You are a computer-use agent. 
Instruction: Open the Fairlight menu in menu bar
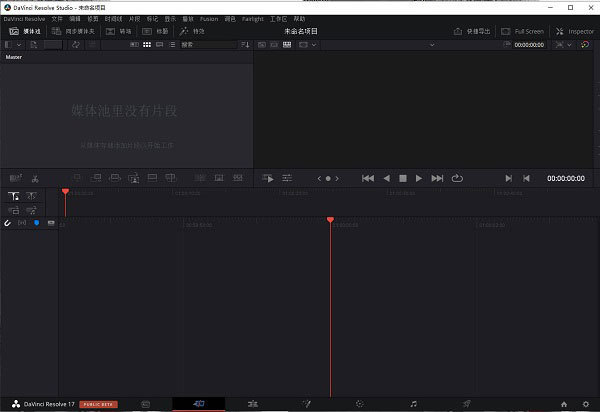[x=252, y=19]
